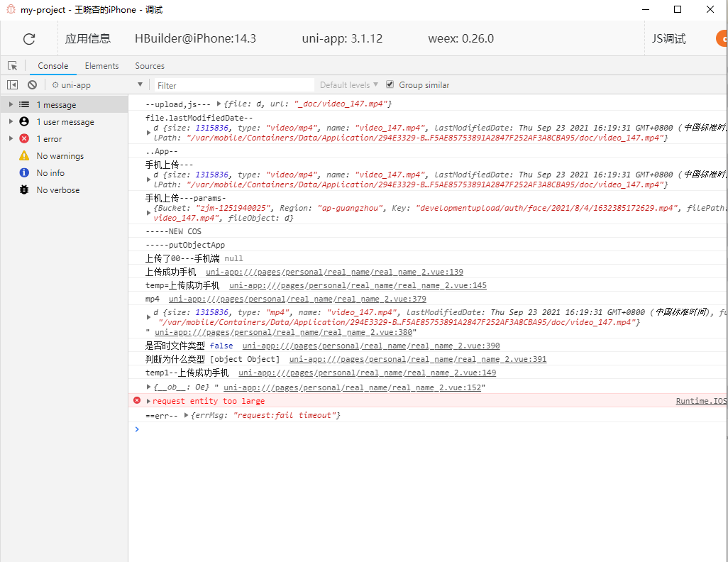728x562 pixels.
Task: Click the verbose bug icon
Action: [24, 190]
